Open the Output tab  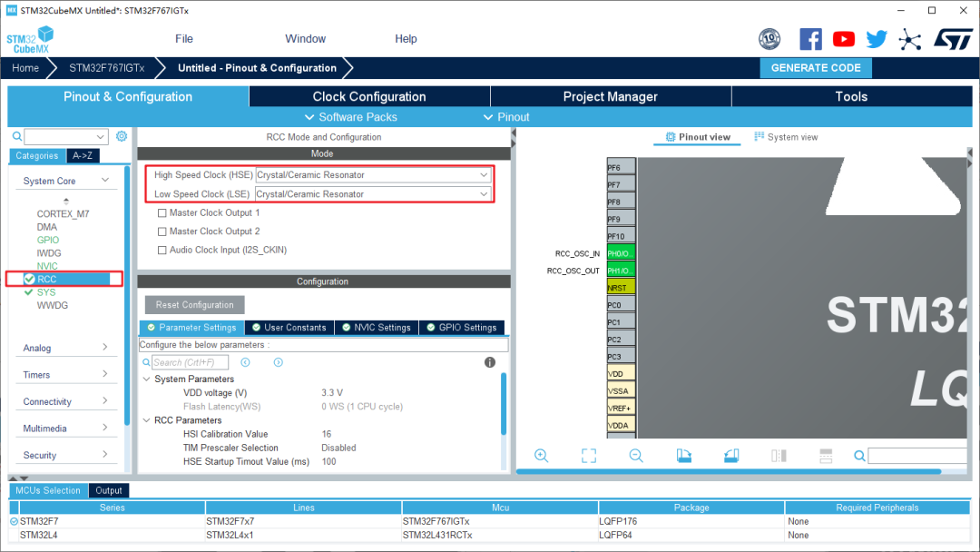click(109, 491)
